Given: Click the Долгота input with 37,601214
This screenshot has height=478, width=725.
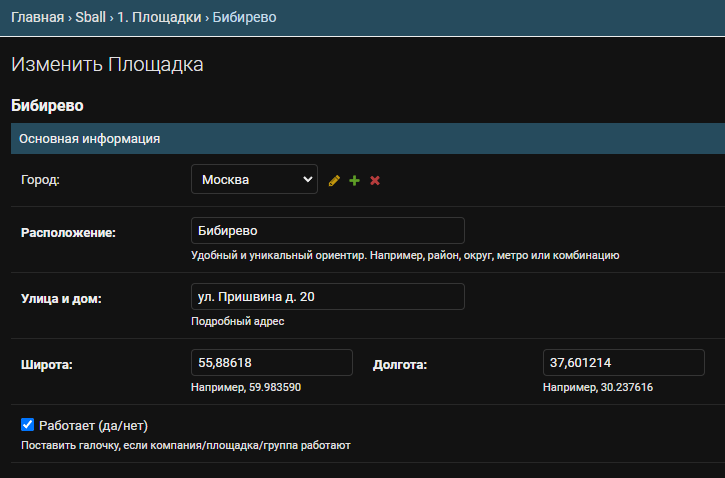Looking at the screenshot, I should pos(623,363).
